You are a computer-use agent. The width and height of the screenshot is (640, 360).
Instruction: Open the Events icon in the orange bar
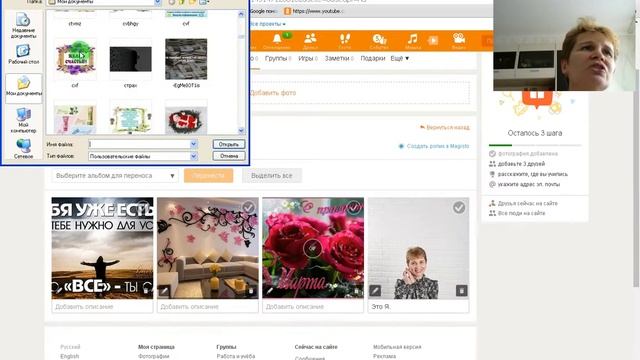pyautogui.click(x=379, y=39)
